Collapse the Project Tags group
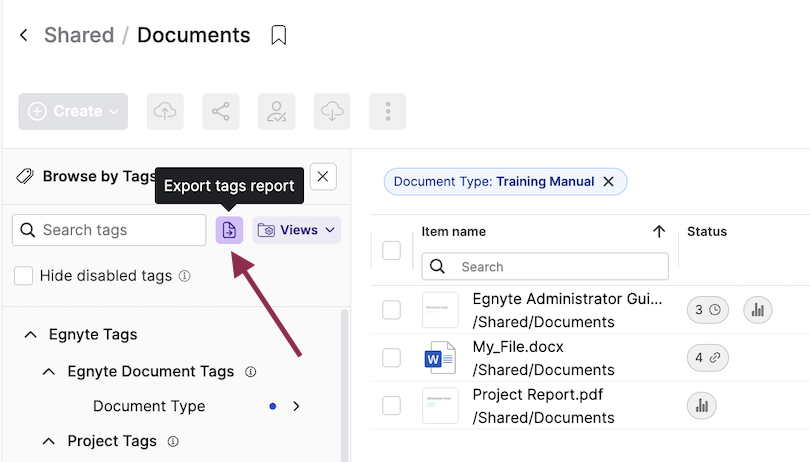810x462 pixels. point(49,441)
